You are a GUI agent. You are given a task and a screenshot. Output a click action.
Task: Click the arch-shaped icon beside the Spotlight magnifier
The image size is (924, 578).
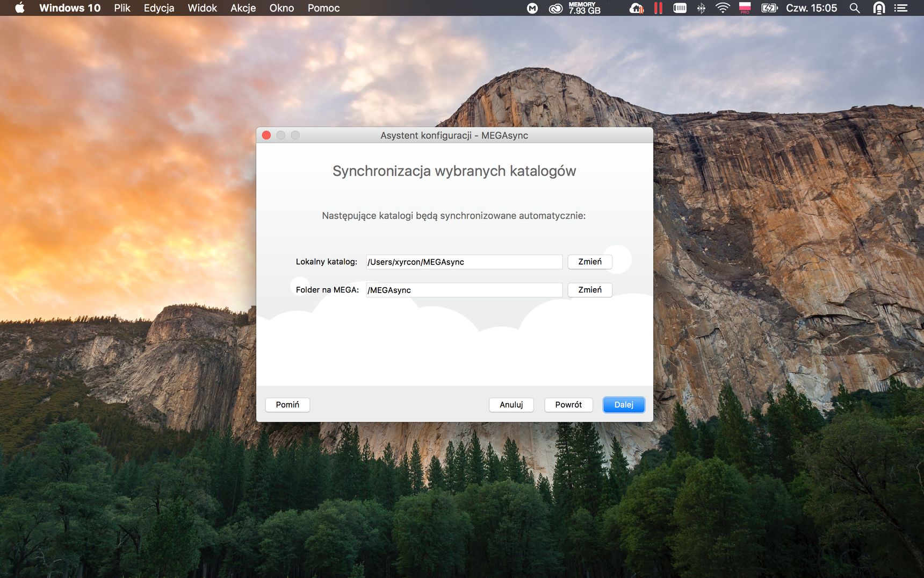coord(879,8)
